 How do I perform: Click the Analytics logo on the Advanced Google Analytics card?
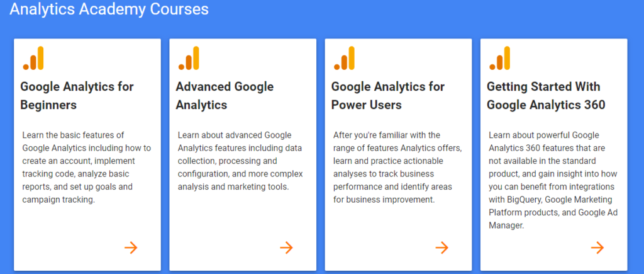pyautogui.click(x=189, y=58)
